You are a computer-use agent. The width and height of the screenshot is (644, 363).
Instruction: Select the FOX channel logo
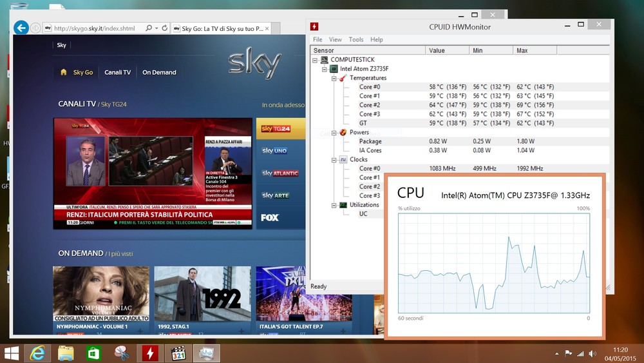tap(270, 217)
